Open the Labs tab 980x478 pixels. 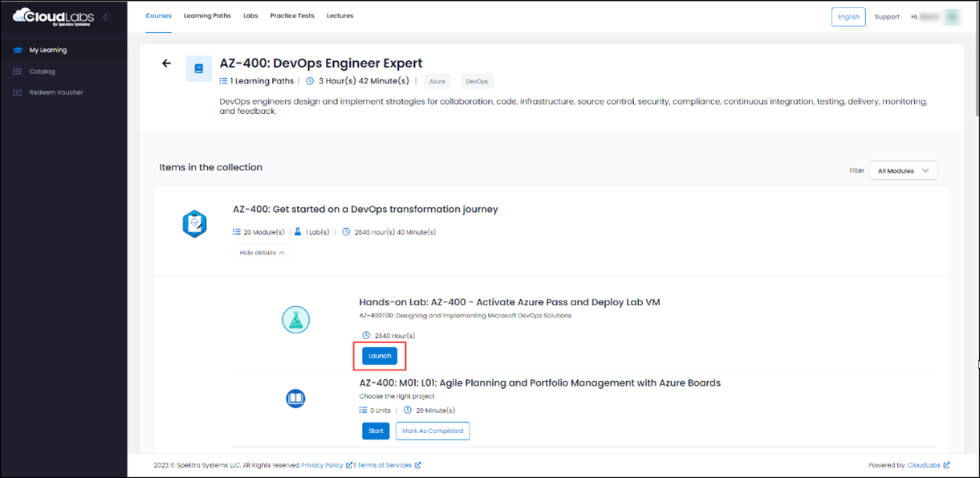(x=250, y=16)
